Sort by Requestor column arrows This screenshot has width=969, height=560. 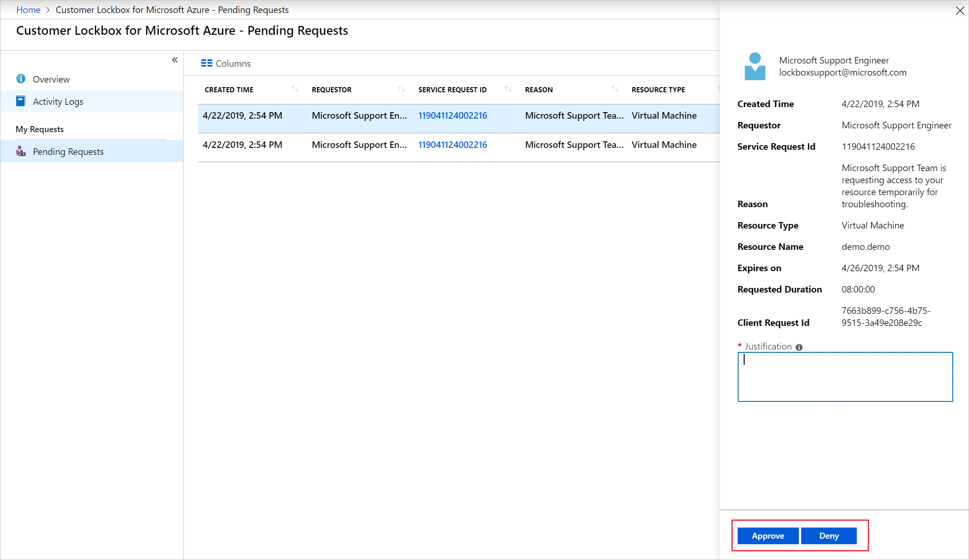point(401,89)
